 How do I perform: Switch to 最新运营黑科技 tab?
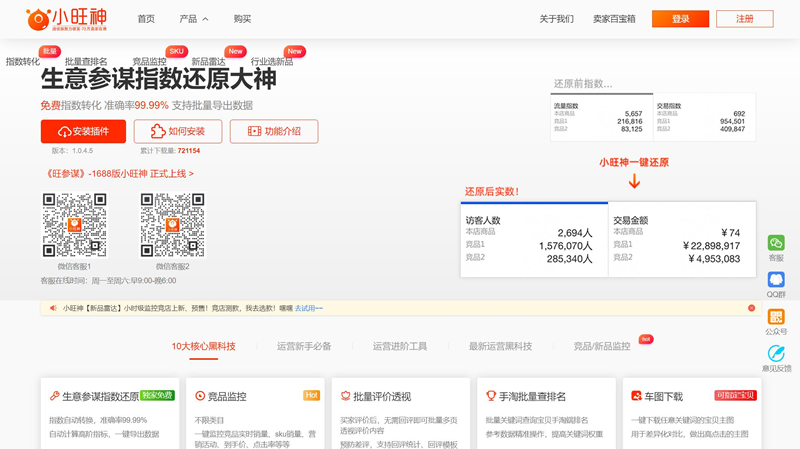(501, 346)
